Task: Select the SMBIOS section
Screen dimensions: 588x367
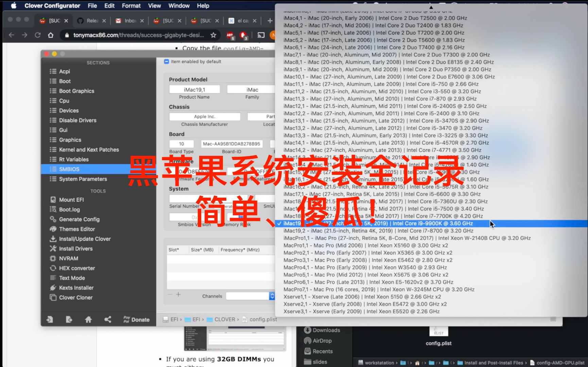Action: [x=98, y=169]
